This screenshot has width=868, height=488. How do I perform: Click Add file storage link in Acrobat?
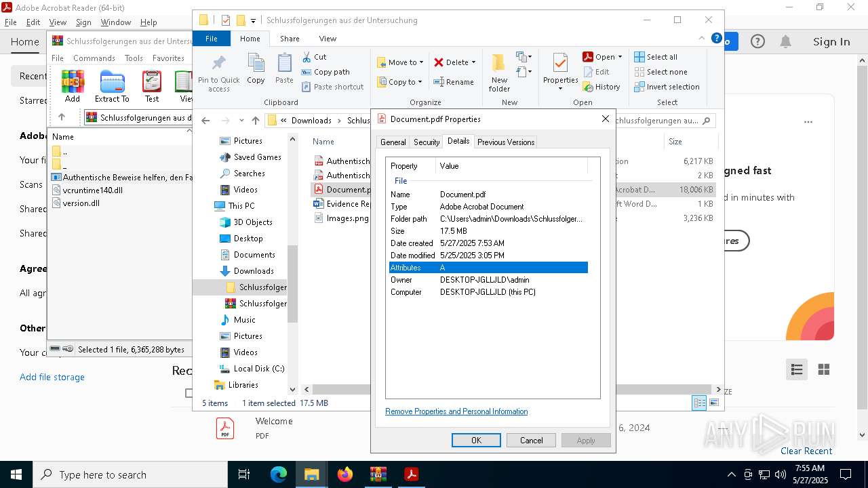click(52, 377)
